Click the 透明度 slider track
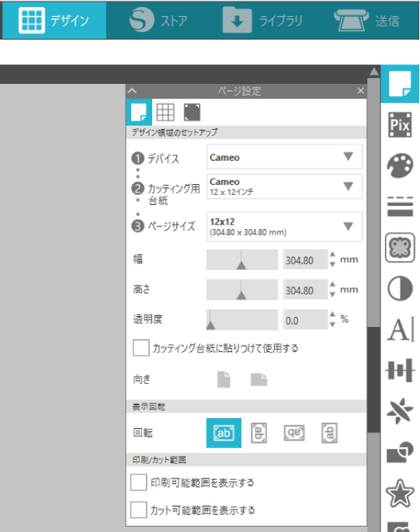 pyautogui.click(x=242, y=320)
